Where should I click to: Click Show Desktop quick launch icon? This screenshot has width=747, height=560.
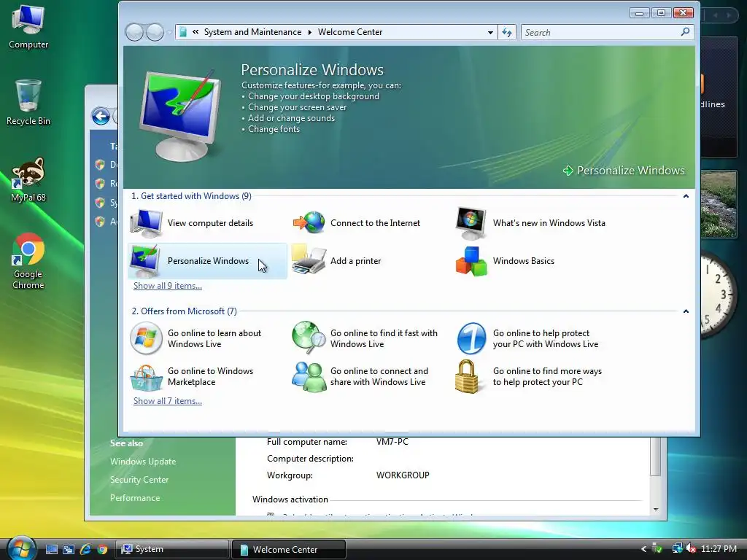click(x=52, y=549)
